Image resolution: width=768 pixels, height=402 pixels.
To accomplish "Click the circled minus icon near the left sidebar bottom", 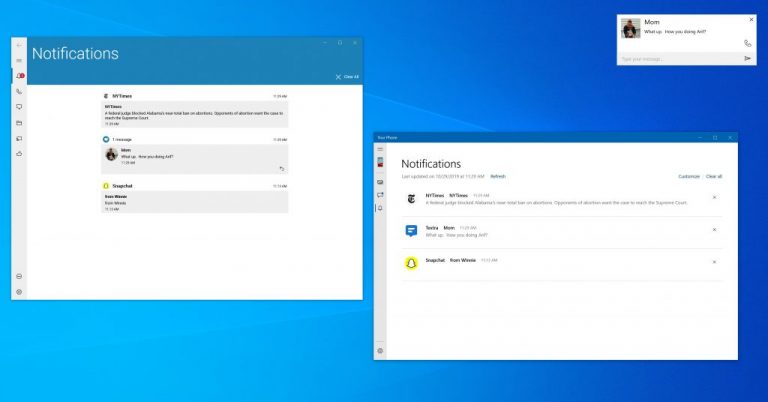I will (19, 276).
